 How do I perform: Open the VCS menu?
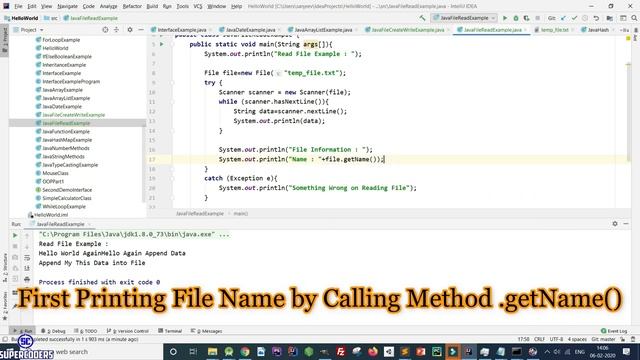click(x=198, y=6)
